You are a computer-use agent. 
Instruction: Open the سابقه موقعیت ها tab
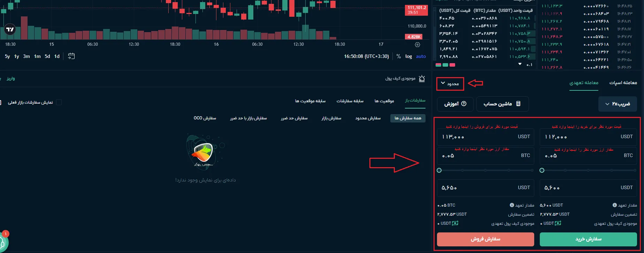pyautogui.click(x=310, y=101)
